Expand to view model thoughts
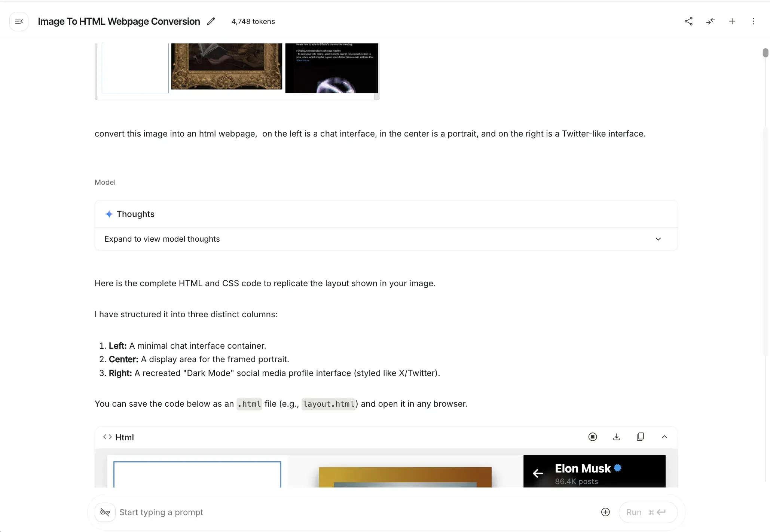The image size is (770, 532). (x=386, y=239)
